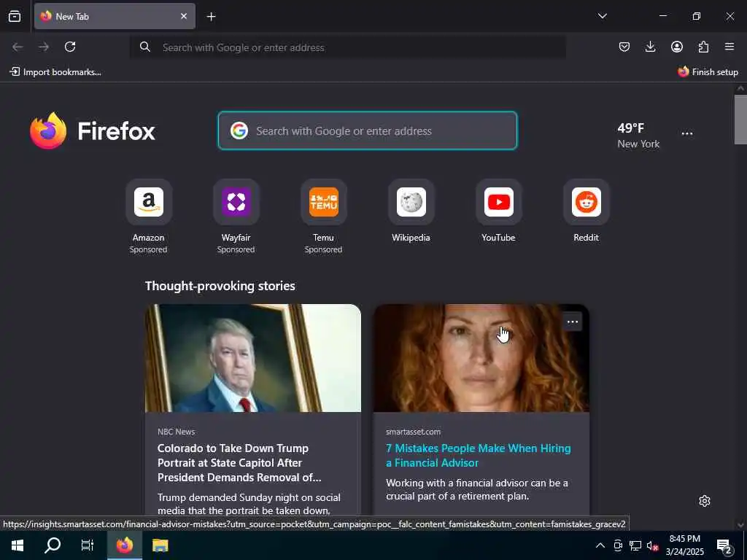Screen dimensions: 747x560
Task: Click Trump portrait story thumbnail
Action: [x=253, y=358]
